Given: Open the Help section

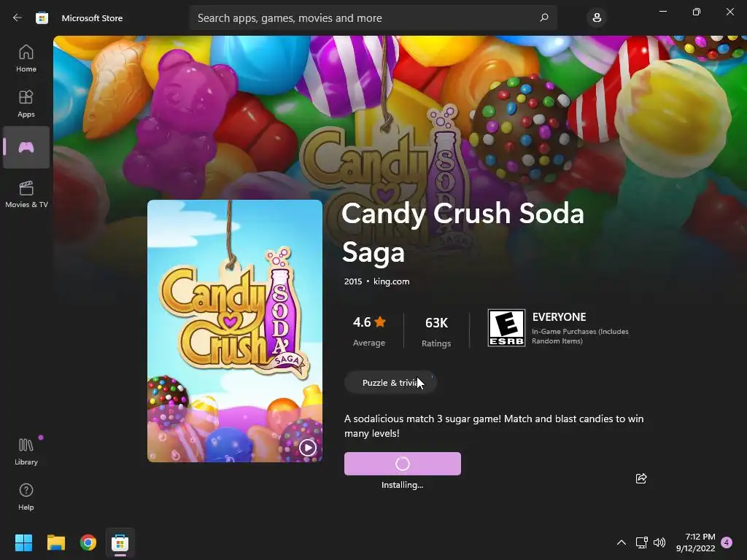Looking at the screenshot, I should 26,497.
